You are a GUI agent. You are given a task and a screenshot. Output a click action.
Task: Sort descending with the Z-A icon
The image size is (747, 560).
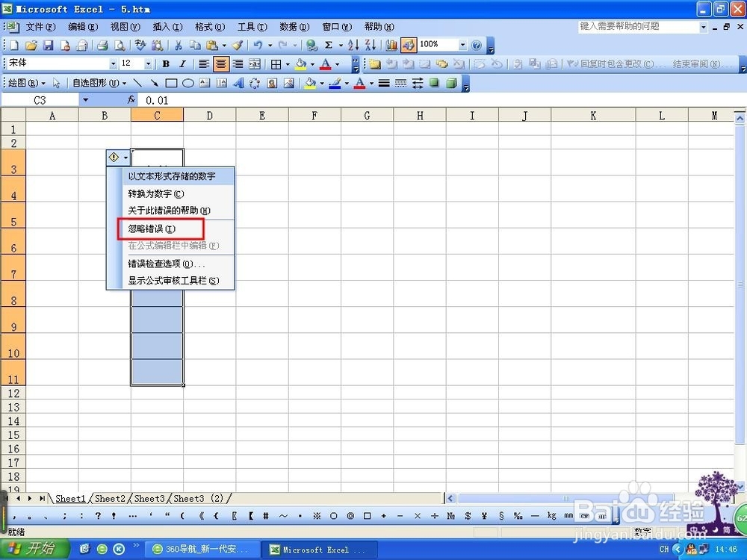[371, 46]
